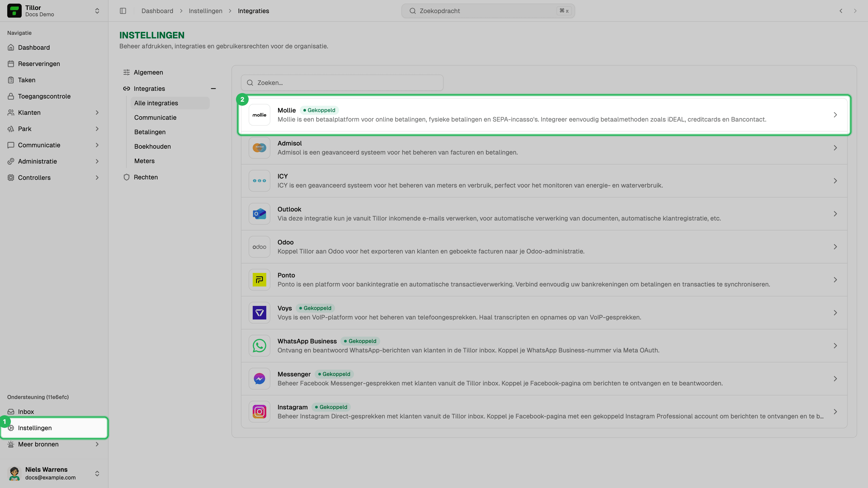Expand the Meer bronnen submenu

pyautogui.click(x=97, y=444)
